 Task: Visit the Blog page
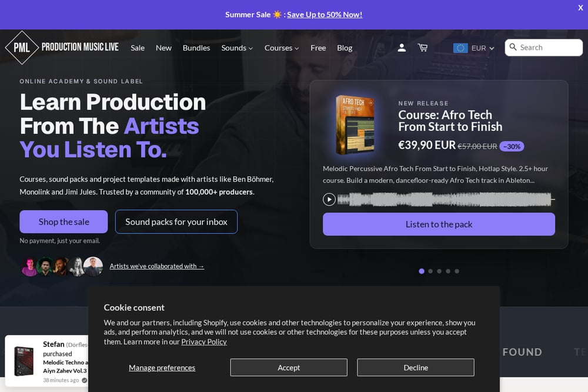coord(345,48)
